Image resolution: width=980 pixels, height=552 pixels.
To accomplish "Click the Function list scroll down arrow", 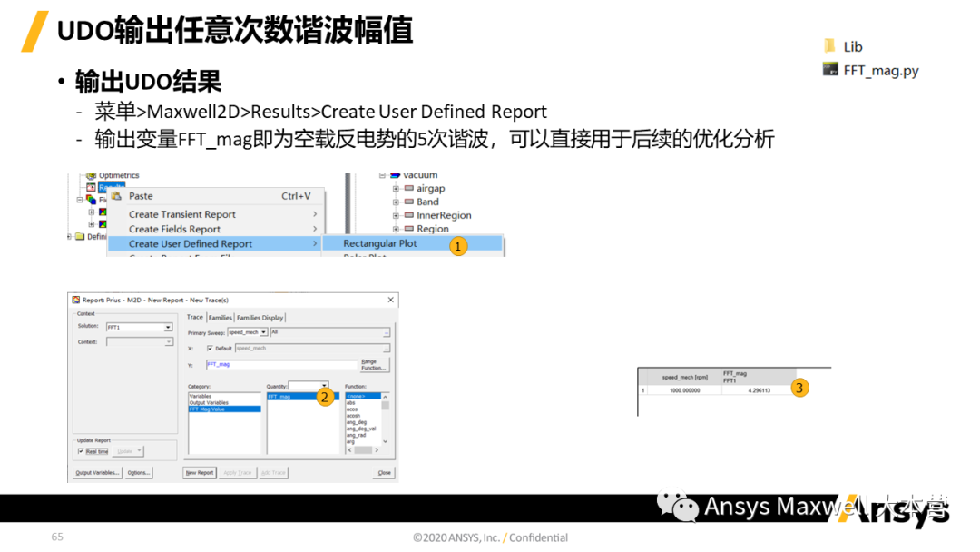I will click(385, 441).
